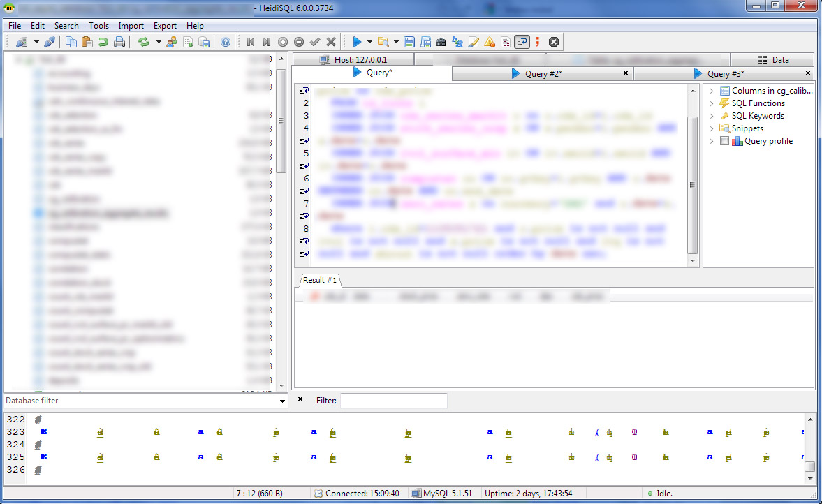Open the User manager icon

point(171,42)
